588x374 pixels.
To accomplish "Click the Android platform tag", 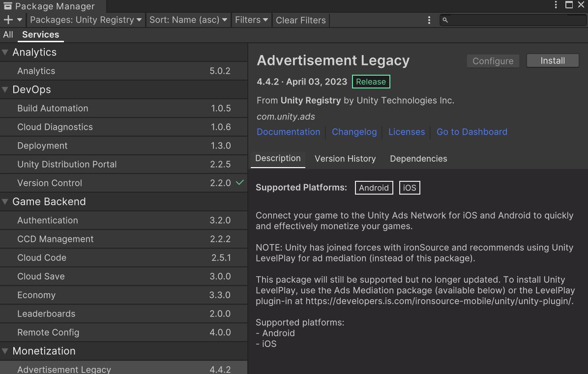I will tap(374, 188).
